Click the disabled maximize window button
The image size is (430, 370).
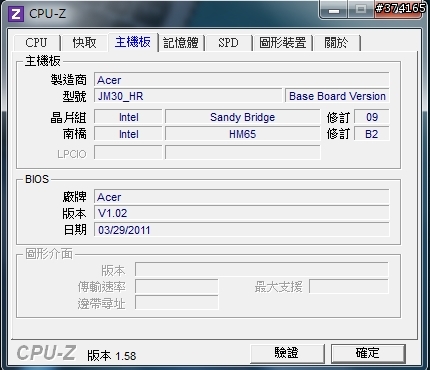[x=361, y=10]
